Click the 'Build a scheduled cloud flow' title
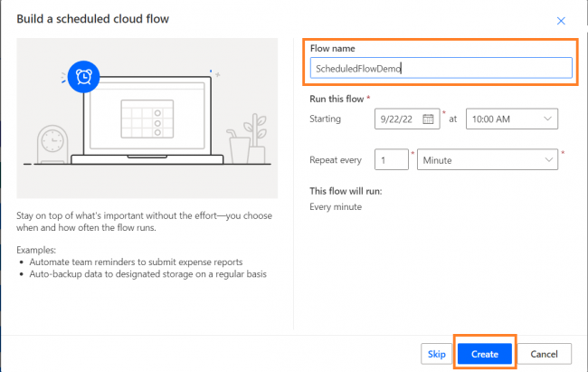 coord(92,19)
